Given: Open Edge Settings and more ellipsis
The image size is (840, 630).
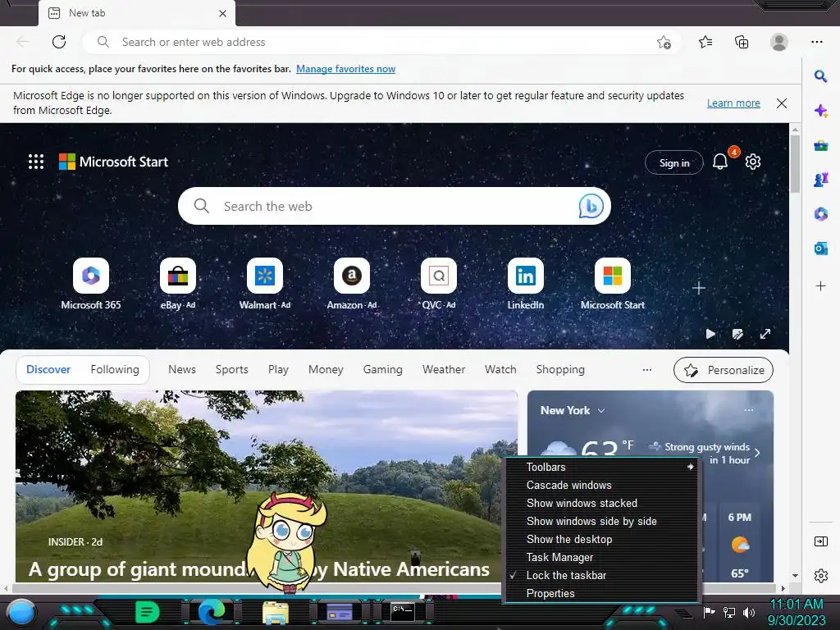Looking at the screenshot, I should pos(816,42).
